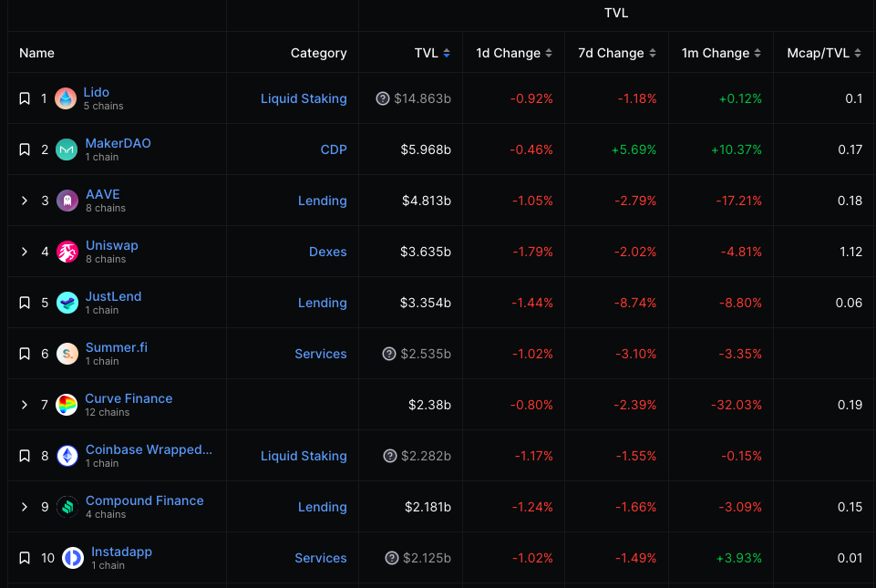
Task: Click question mark icon beside Instadapp TVL
Action: tap(392, 558)
